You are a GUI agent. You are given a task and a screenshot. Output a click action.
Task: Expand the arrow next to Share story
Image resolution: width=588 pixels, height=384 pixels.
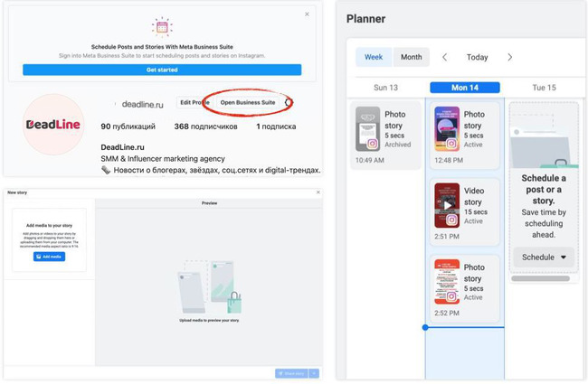point(314,373)
